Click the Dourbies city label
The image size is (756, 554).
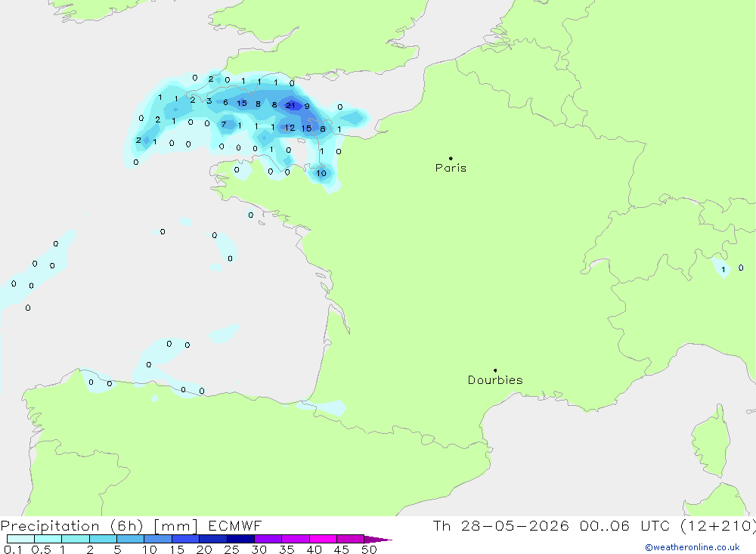(x=495, y=380)
